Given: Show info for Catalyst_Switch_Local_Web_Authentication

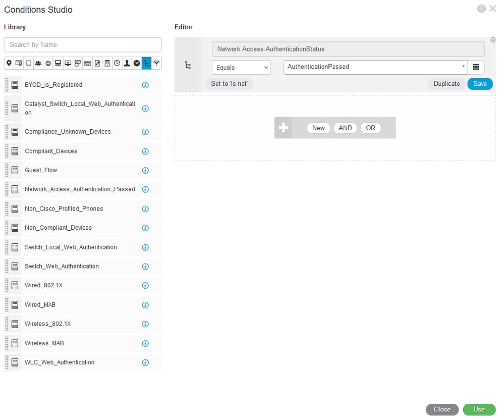Looking at the screenshot, I should point(145,109).
